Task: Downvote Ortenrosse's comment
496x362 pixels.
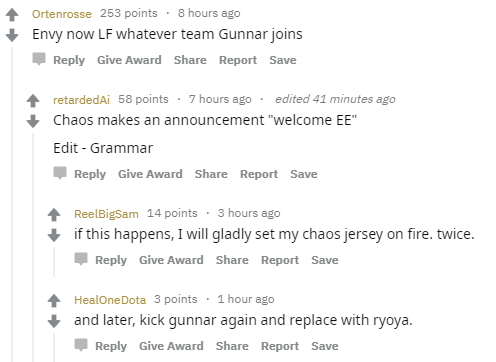Action: 12,35
